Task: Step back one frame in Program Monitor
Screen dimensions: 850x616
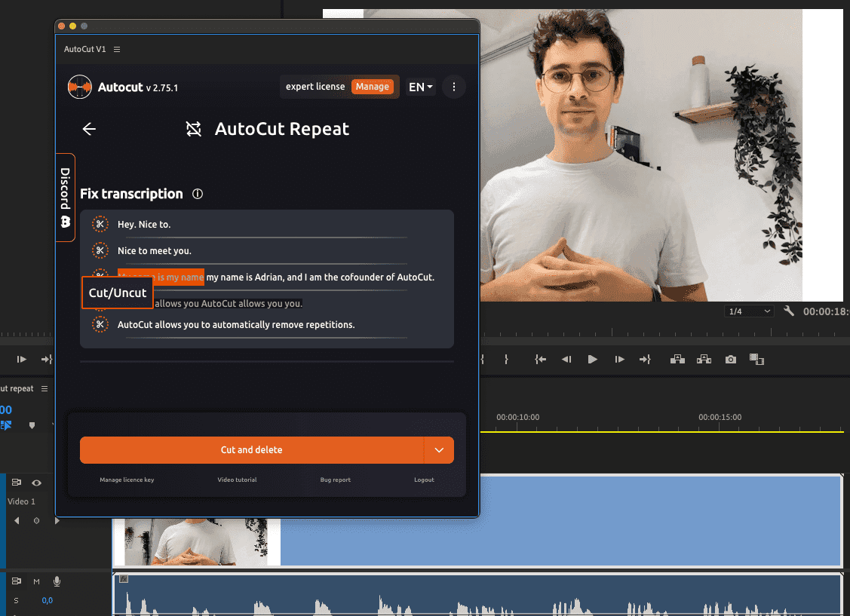Action: tap(566, 359)
